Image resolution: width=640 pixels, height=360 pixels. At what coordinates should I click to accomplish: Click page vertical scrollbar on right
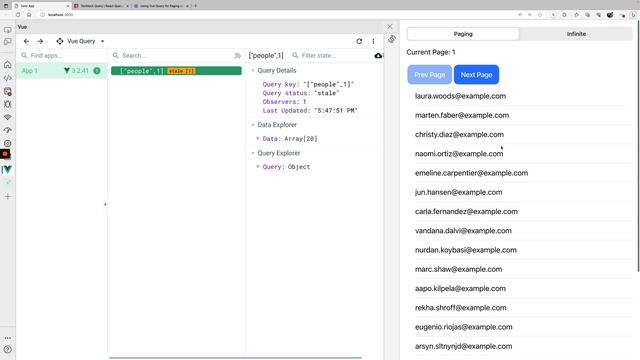point(638,147)
